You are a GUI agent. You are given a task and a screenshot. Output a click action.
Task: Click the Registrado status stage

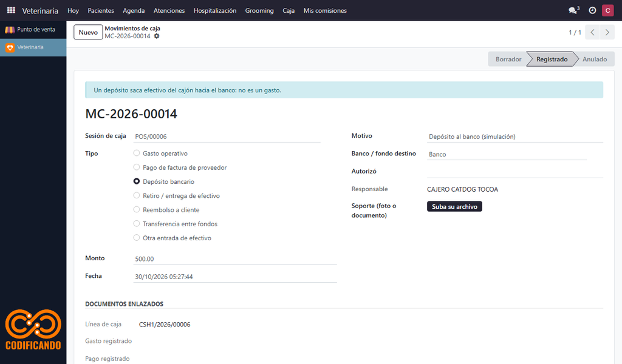552,59
